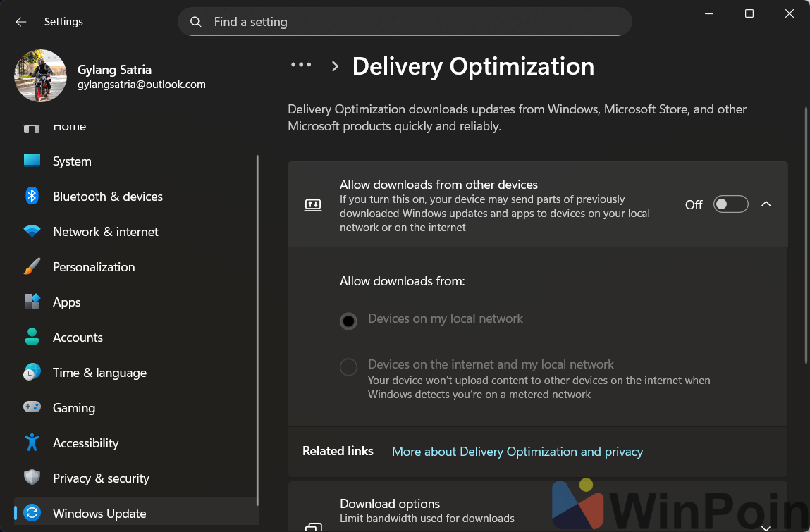810x532 pixels.
Task: Open Accessibility settings
Action: click(x=135, y=443)
